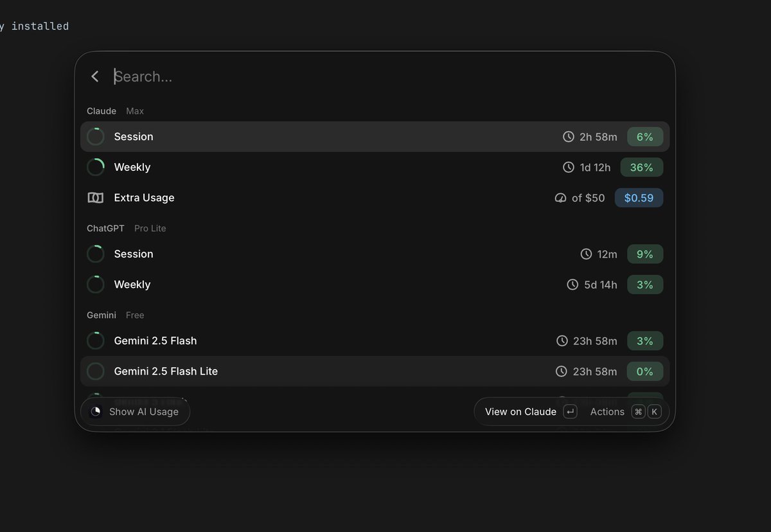Click the clock icon in Flash Lite row
Screen dimensions: 771x532
point(562,371)
